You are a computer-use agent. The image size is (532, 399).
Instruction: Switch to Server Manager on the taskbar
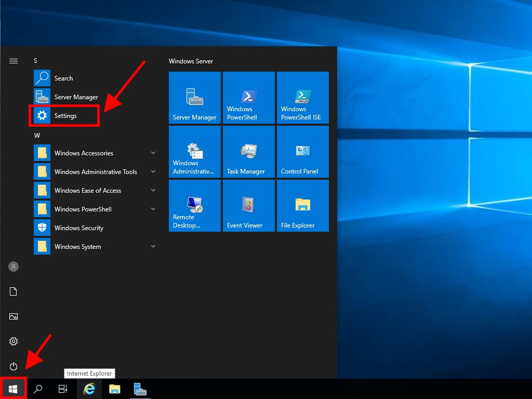coord(140,389)
